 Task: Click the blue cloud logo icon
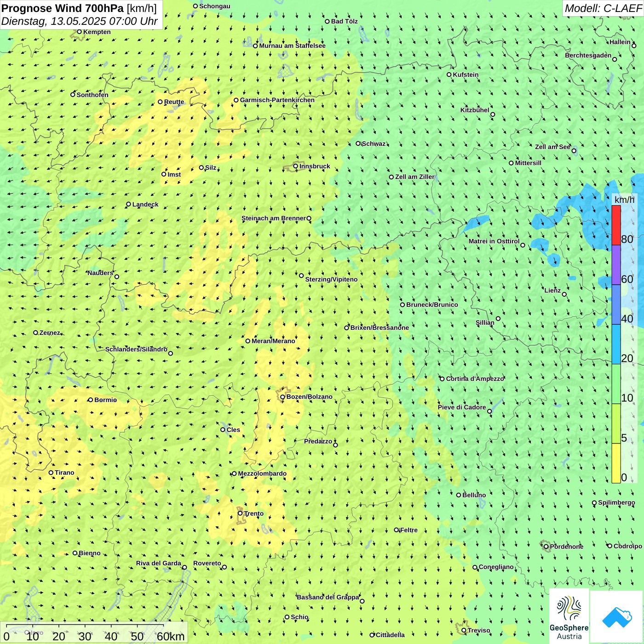point(617,617)
